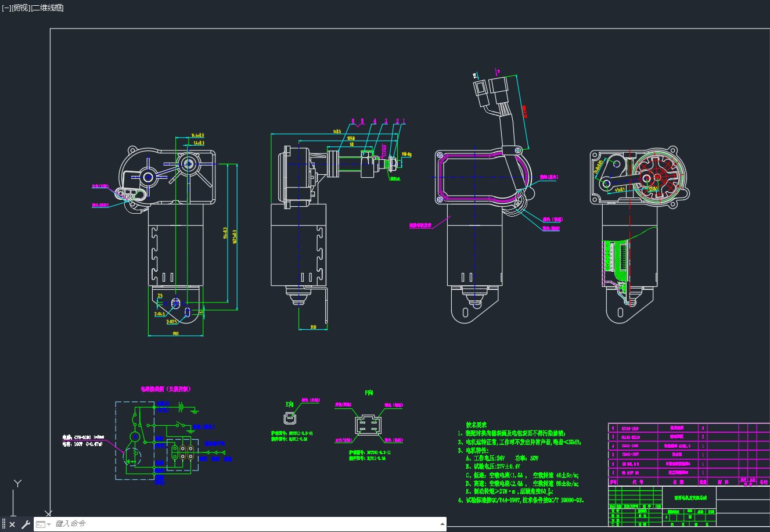Select the 工作电压:24V specification line
Screen dimensions: 770x532
click(x=502, y=458)
